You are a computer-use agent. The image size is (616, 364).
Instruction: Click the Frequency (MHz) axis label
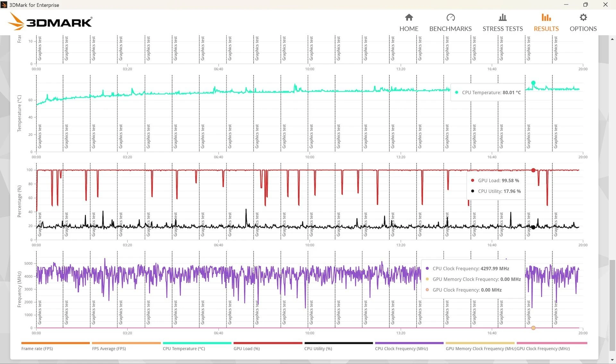point(19,289)
